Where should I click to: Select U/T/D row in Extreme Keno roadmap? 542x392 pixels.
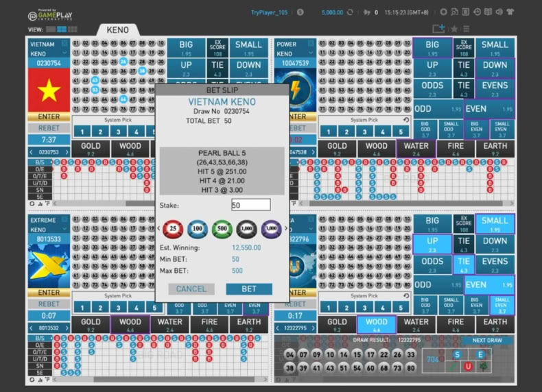pyautogui.click(x=40, y=359)
